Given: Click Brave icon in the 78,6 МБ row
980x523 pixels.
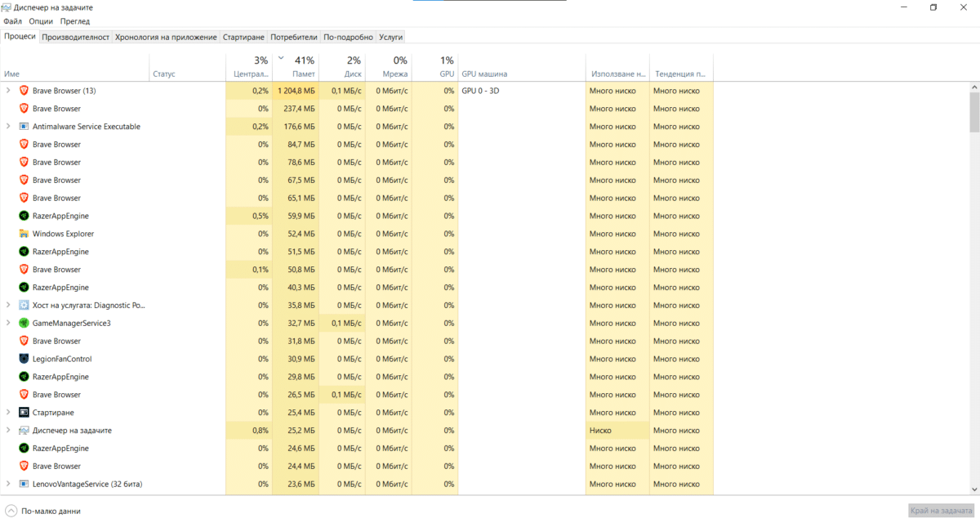Looking at the screenshot, I should 24,163.
